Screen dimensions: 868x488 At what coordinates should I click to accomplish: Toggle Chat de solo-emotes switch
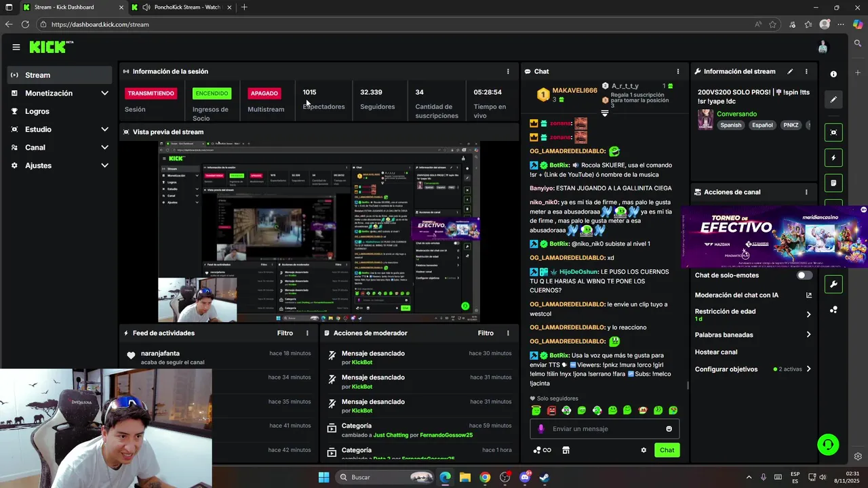pos(804,275)
